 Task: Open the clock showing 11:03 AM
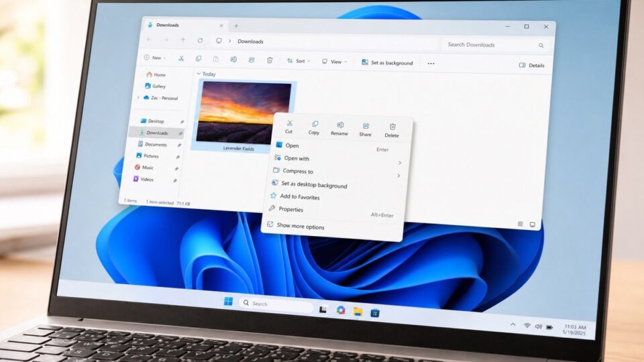575,330
